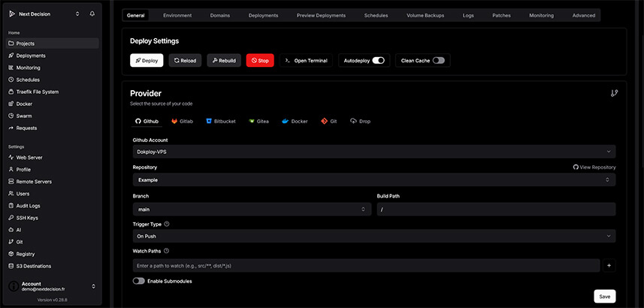Toggle the Clean Cache switch
The height and width of the screenshot is (308, 644).
point(439,60)
